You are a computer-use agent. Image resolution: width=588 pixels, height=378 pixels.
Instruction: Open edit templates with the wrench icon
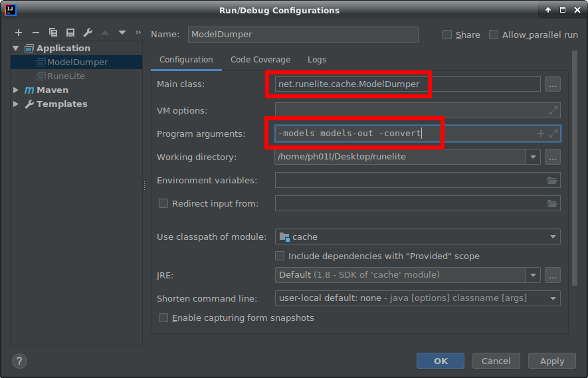click(88, 33)
